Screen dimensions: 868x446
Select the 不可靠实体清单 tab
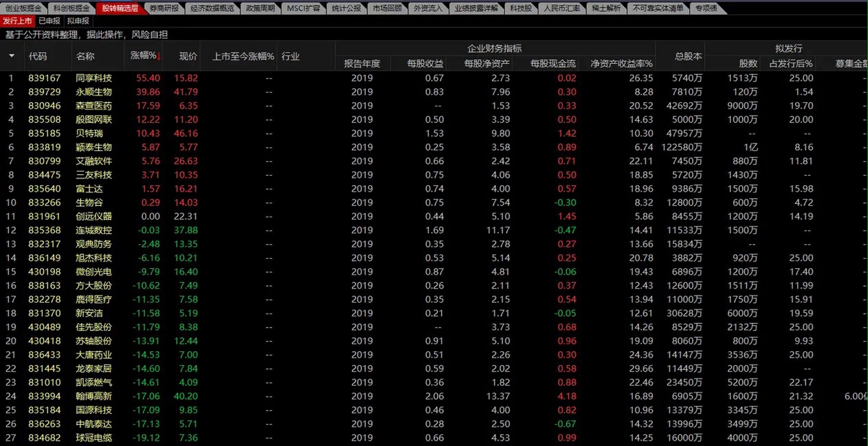(658, 8)
